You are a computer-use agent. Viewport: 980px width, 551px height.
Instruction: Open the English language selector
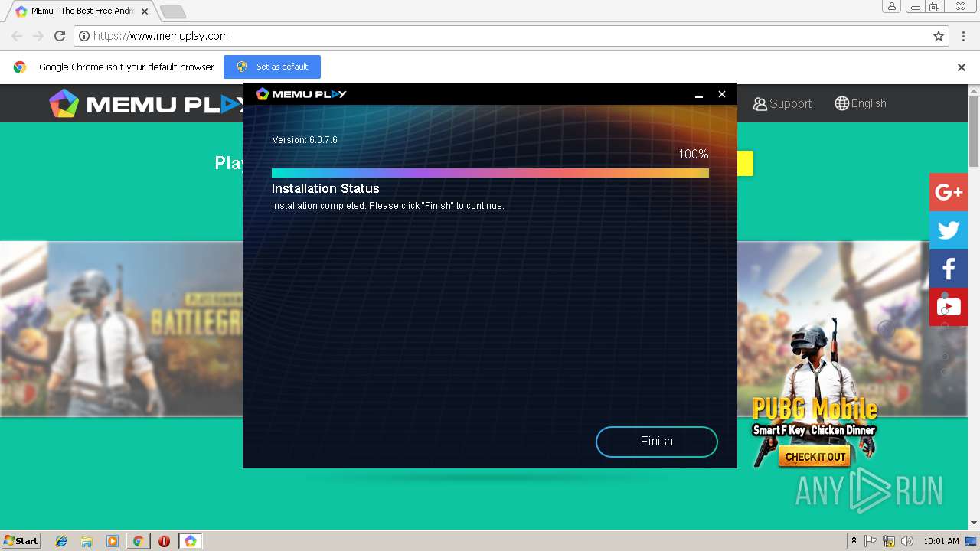click(x=861, y=103)
